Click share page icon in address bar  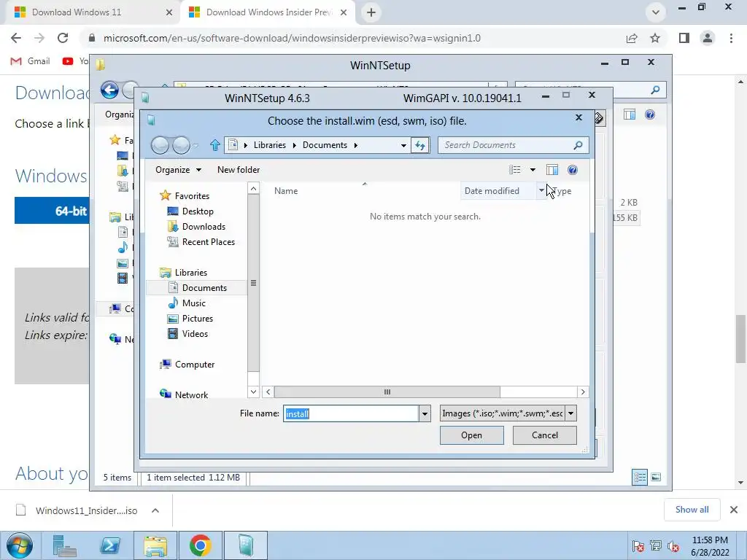[632, 38]
